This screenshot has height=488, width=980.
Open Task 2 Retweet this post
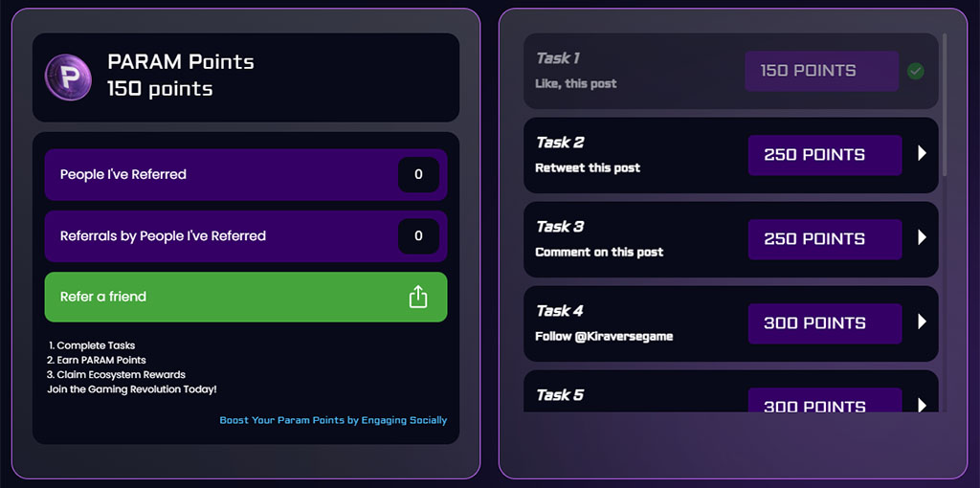[730, 155]
